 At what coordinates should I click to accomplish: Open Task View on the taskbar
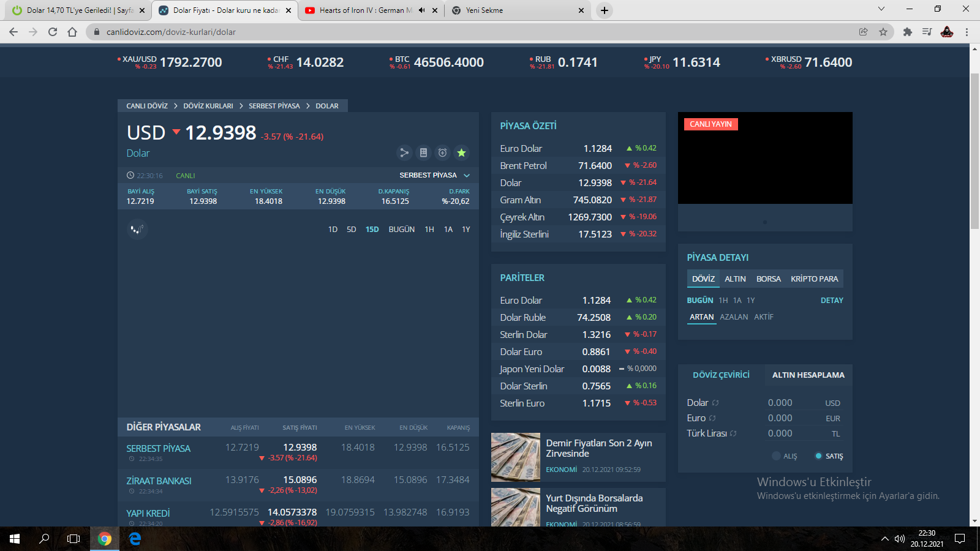(x=73, y=539)
